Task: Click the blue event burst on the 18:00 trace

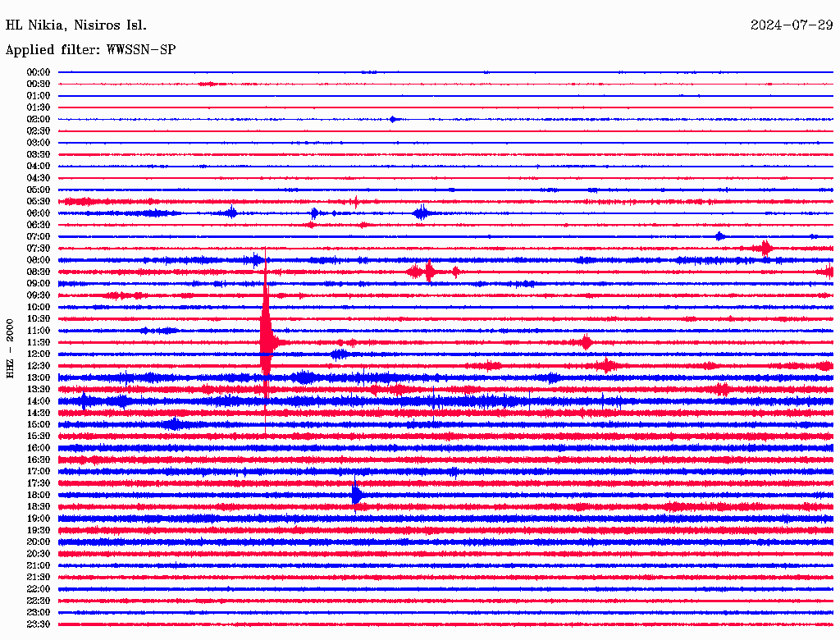Action: [x=356, y=494]
